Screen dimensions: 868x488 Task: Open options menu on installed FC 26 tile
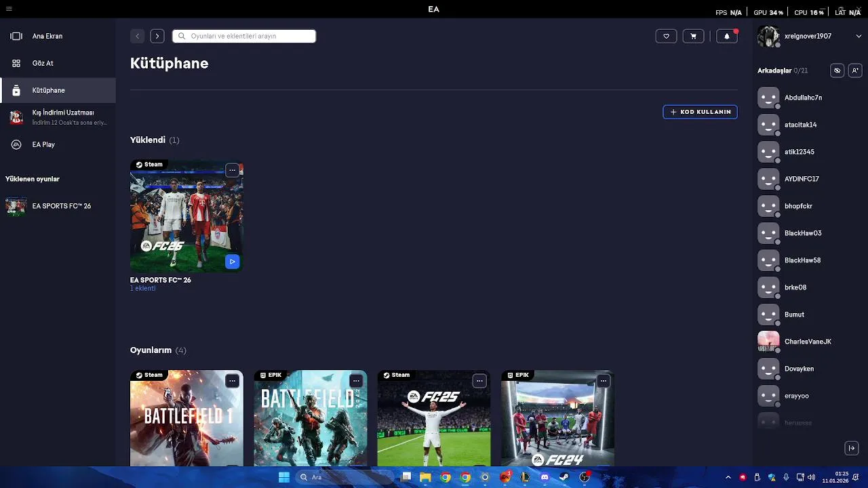click(x=232, y=170)
